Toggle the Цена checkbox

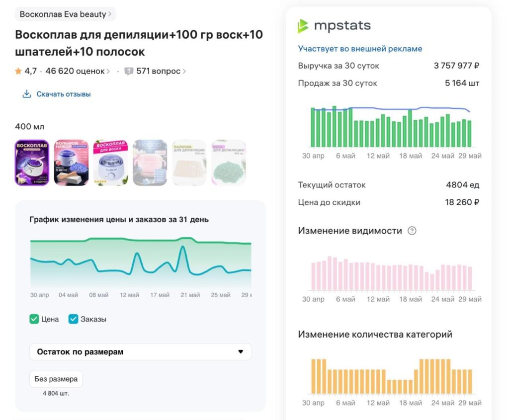34,319
